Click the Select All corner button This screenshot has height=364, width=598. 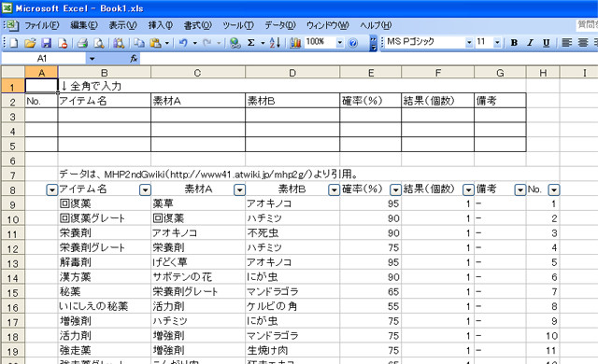(13, 73)
